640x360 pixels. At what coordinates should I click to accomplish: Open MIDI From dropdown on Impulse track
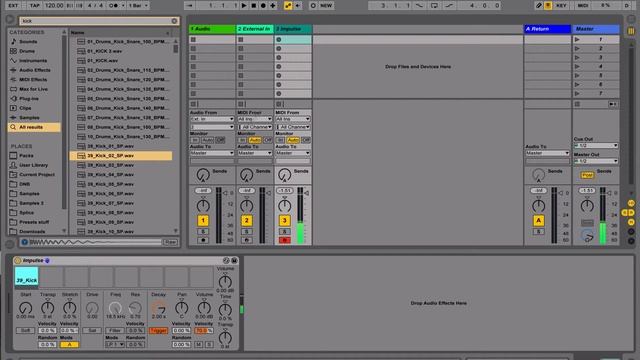pyautogui.click(x=293, y=119)
